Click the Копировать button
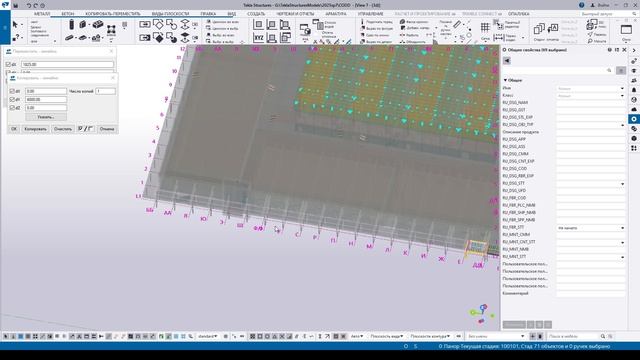 click(x=36, y=129)
